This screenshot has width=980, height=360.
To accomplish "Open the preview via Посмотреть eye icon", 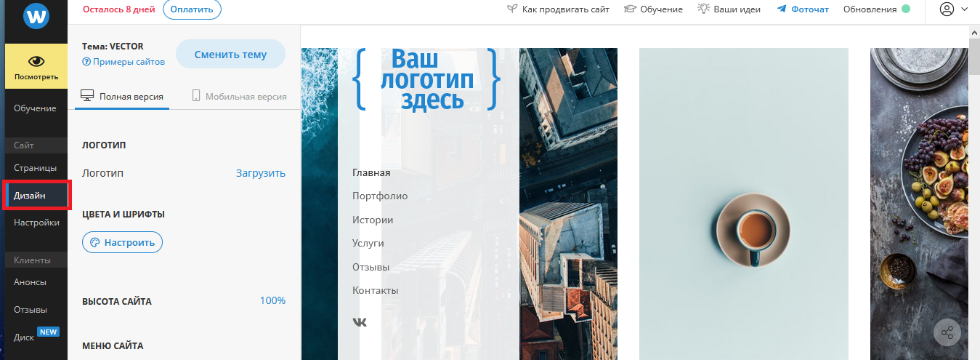I will coord(36,67).
